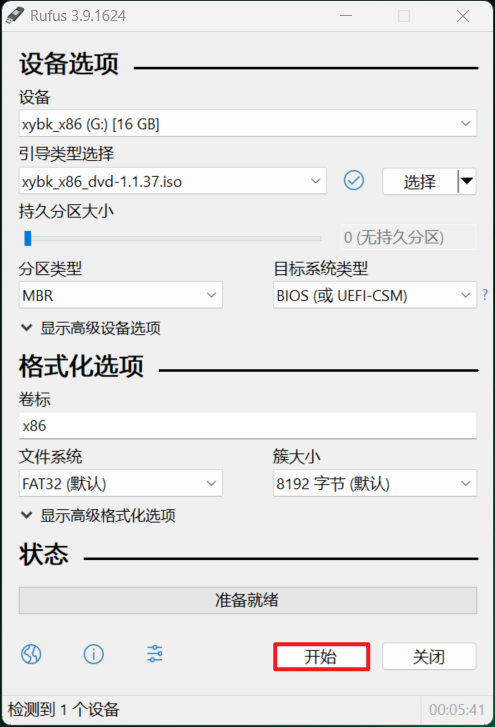Expand 显示高级设备选项 section
Image resolution: width=495 pixels, height=727 pixels.
coord(91,328)
